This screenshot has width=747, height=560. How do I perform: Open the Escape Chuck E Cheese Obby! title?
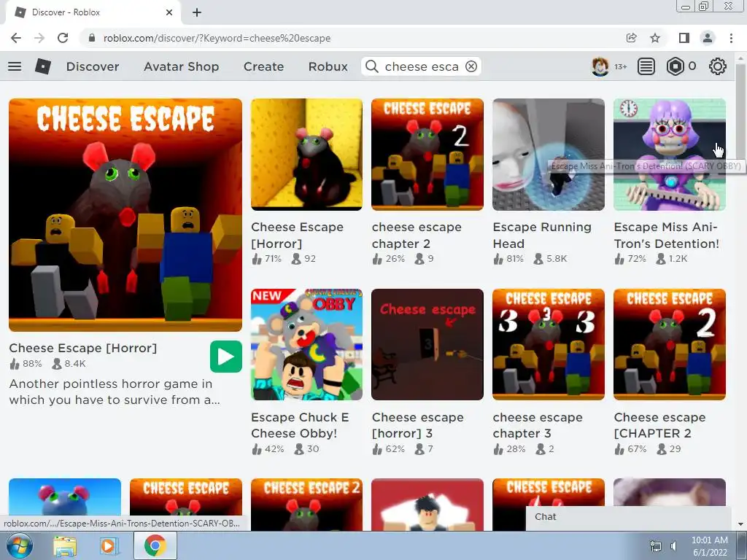click(300, 425)
